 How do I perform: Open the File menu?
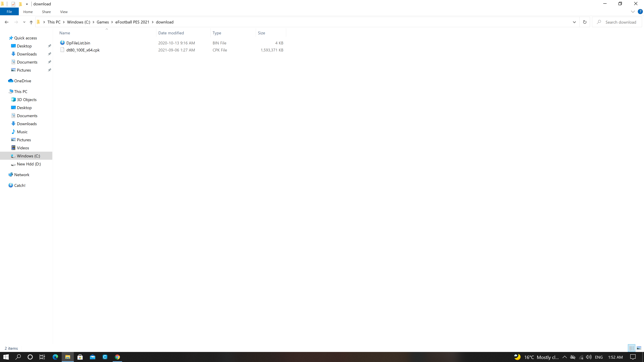[9, 12]
